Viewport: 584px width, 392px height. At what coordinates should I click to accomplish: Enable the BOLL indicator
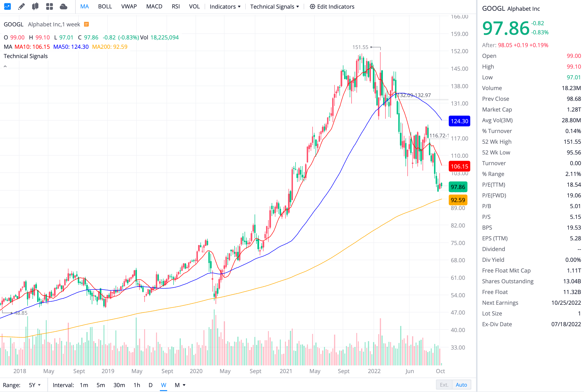pyautogui.click(x=105, y=7)
